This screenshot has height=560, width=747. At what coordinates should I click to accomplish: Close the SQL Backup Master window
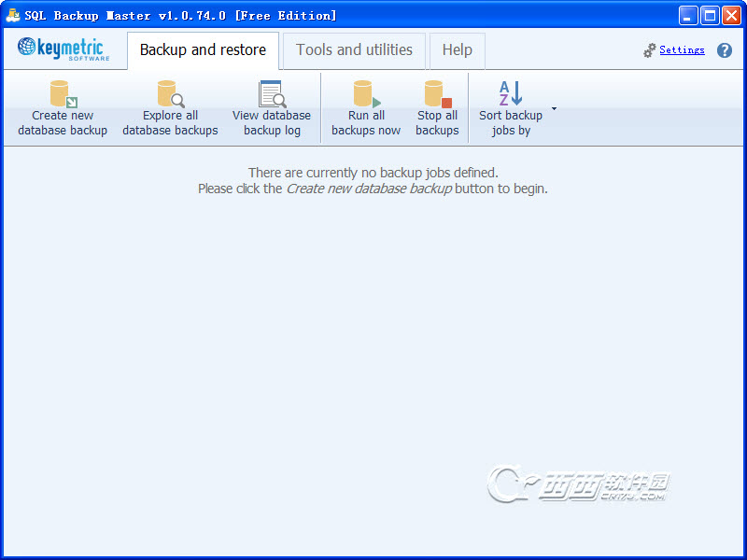[x=731, y=16]
